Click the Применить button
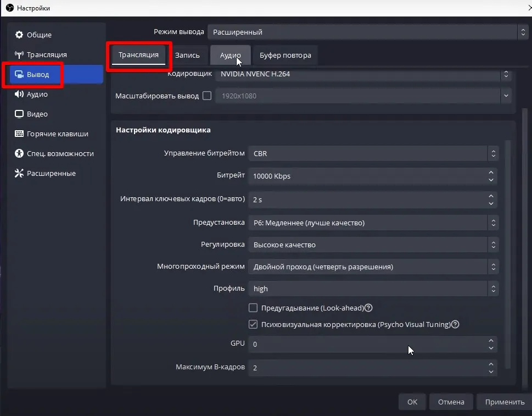Viewport: 532px width, 416px height. [505, 402]
